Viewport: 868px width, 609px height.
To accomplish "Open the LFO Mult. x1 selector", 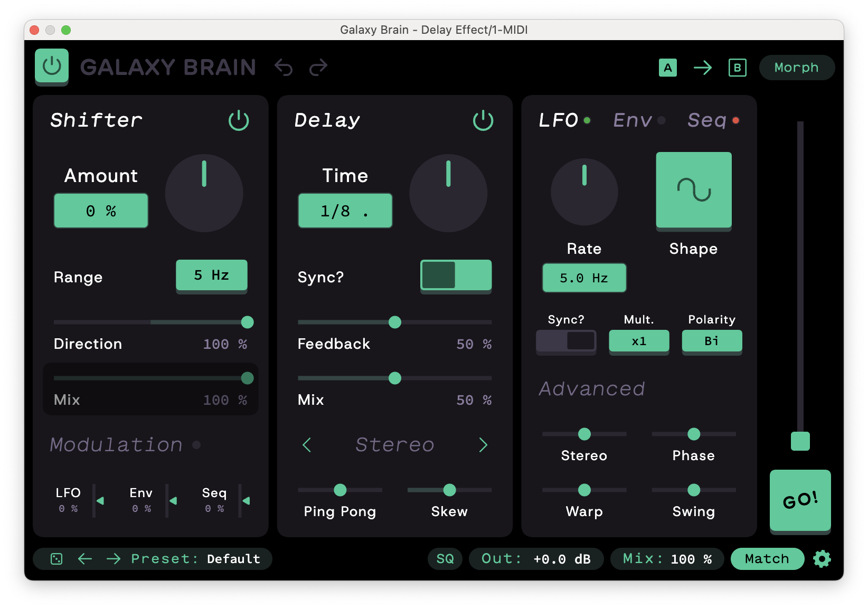I will (639, 341).
